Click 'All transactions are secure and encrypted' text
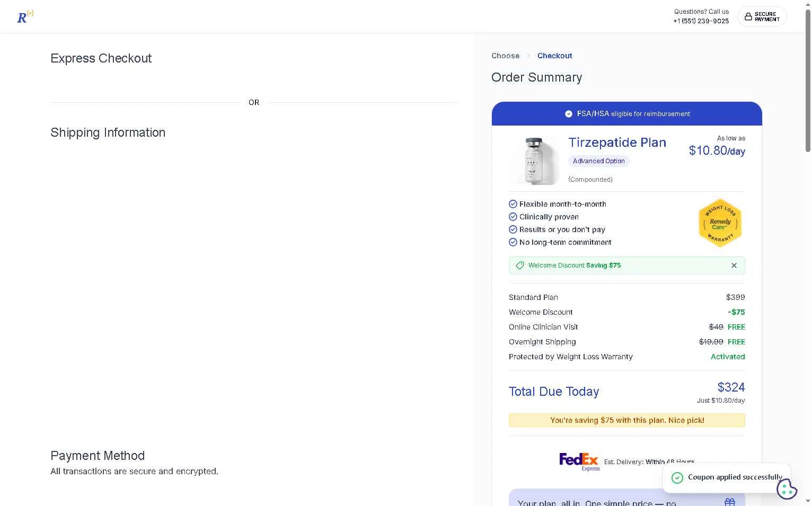The image size is (812, 506). (x=134, y=471)
